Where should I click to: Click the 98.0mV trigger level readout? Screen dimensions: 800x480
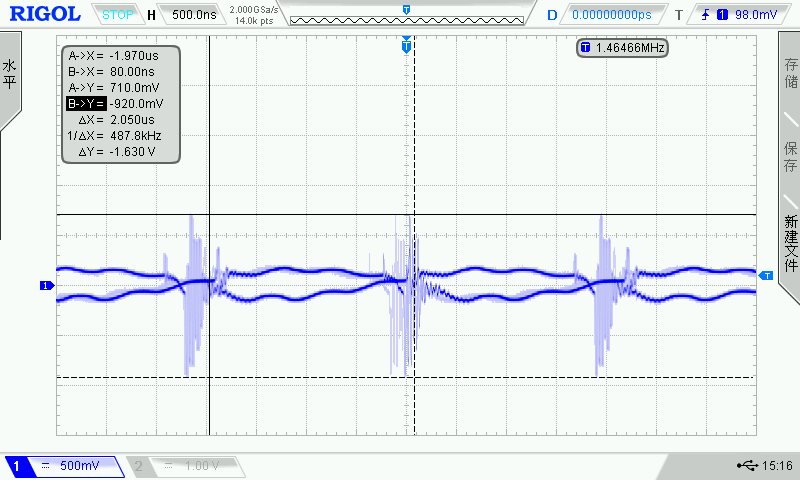pos(755,15)
